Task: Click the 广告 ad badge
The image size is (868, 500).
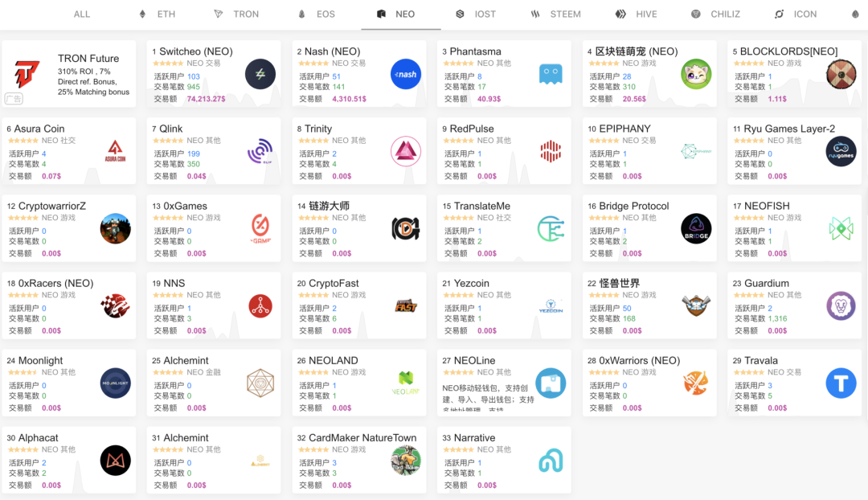Action: point(14,99)
